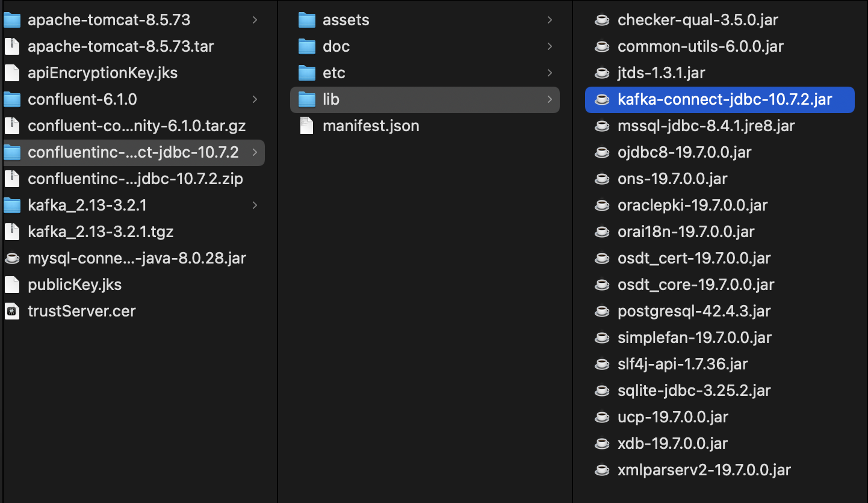Click the ojdbc8-19.7.0.0.jar jar icon
This screenshot has width=868, height=503.
tap(602, 152)
